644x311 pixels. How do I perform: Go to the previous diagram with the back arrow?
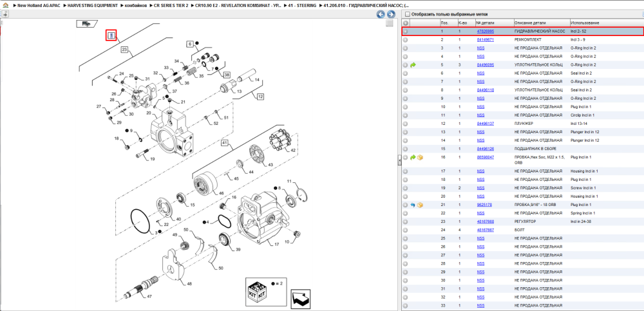pyautogui.click(x=381, y=14)
